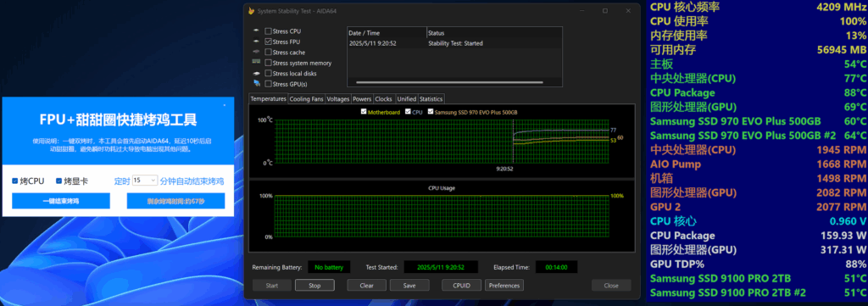Screen dimensions: 868x306
Task: Click the 机箱 1498 RPM reading
Action: click(x=759, y=179)
